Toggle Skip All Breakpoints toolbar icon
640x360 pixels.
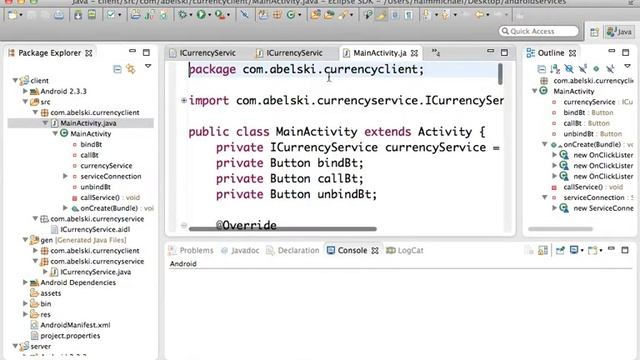pos(244,15)
